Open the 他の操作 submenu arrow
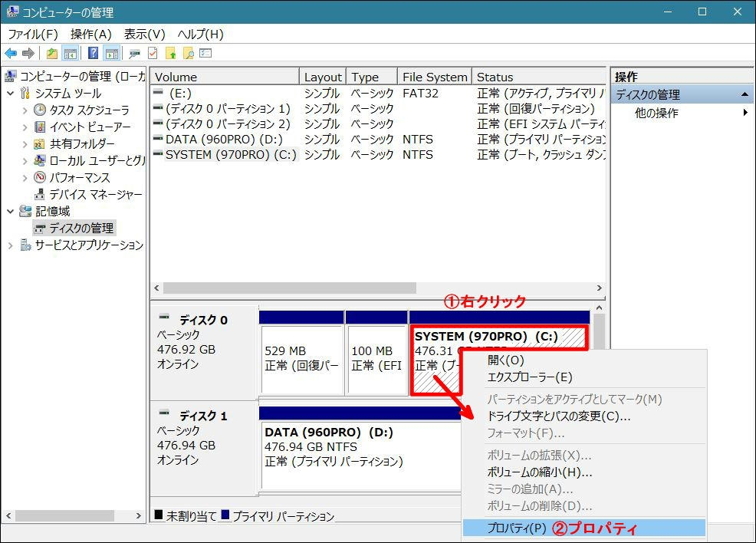 (x=745, y=113)
